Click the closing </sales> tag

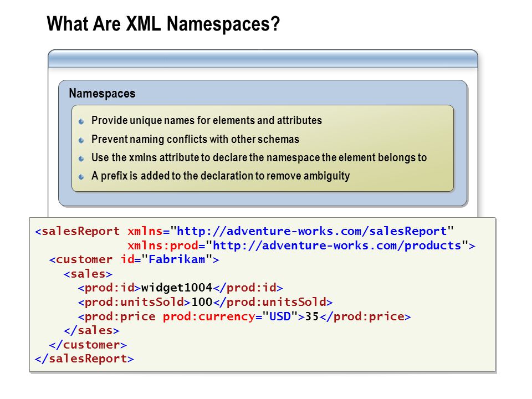91,330
